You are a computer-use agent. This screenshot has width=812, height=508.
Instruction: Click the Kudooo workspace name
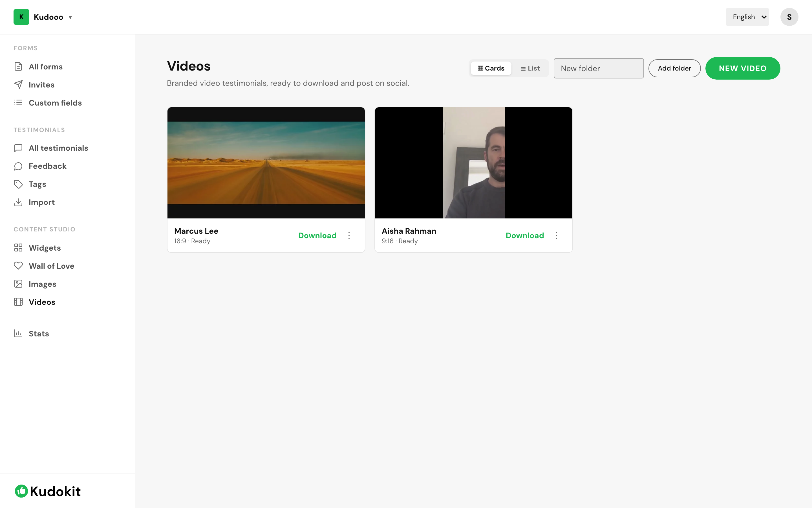click(x=48, y=17)
